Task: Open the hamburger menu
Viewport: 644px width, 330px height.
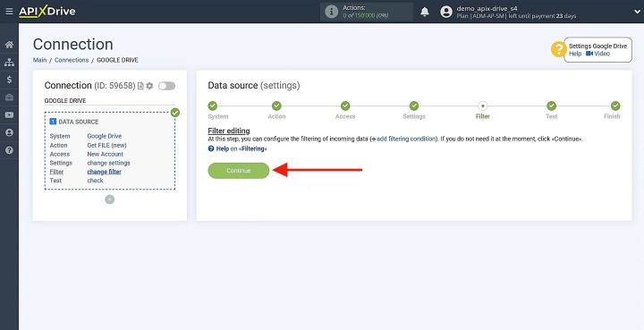Action: [x=9, y=12]
